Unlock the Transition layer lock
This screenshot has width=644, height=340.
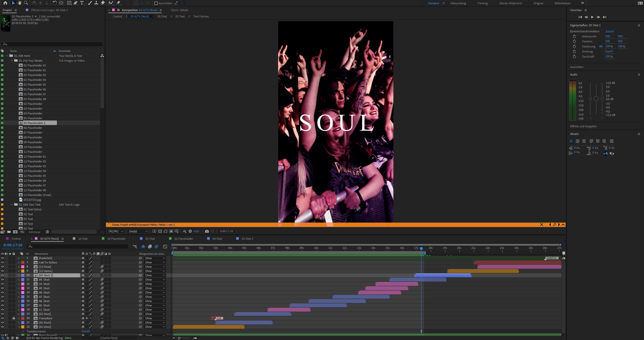click(14, 318)
